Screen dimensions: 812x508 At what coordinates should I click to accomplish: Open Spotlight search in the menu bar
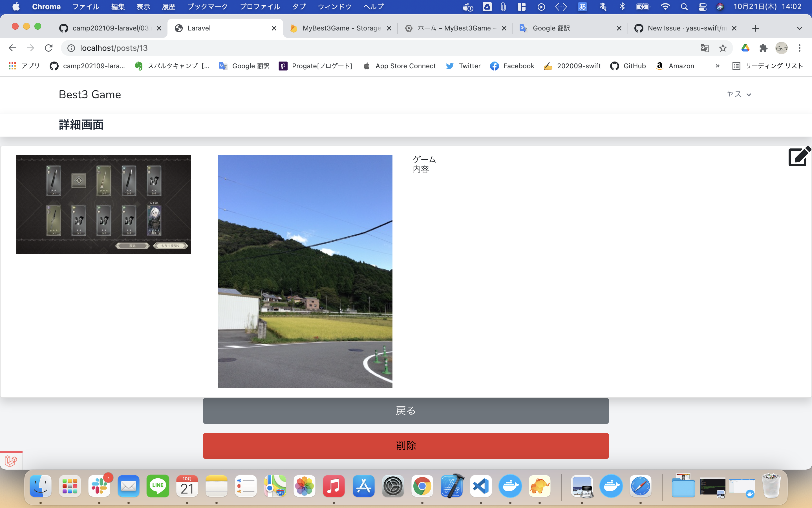684,7
